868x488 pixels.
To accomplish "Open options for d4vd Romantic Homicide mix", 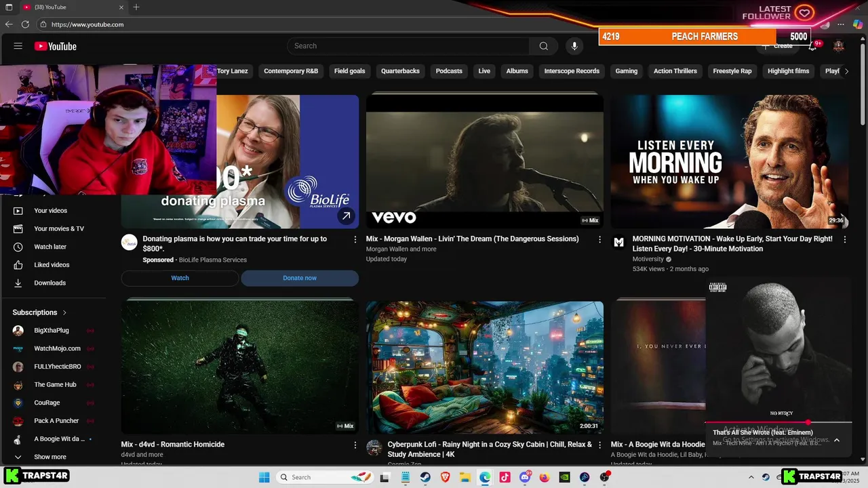I will (x=355, y=445).
